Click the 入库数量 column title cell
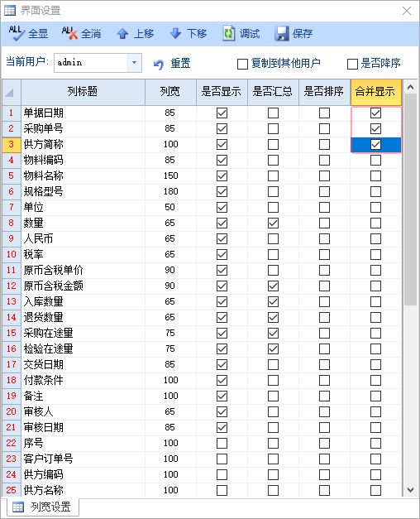 (83, 301)
